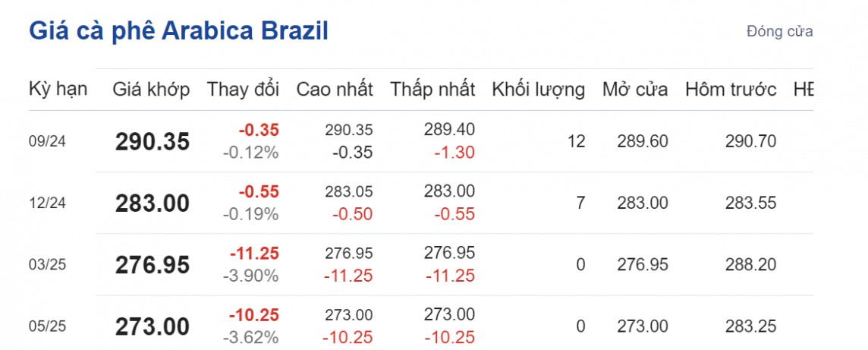Click the 'Cao nhất' column header

[x=335, y=90]
